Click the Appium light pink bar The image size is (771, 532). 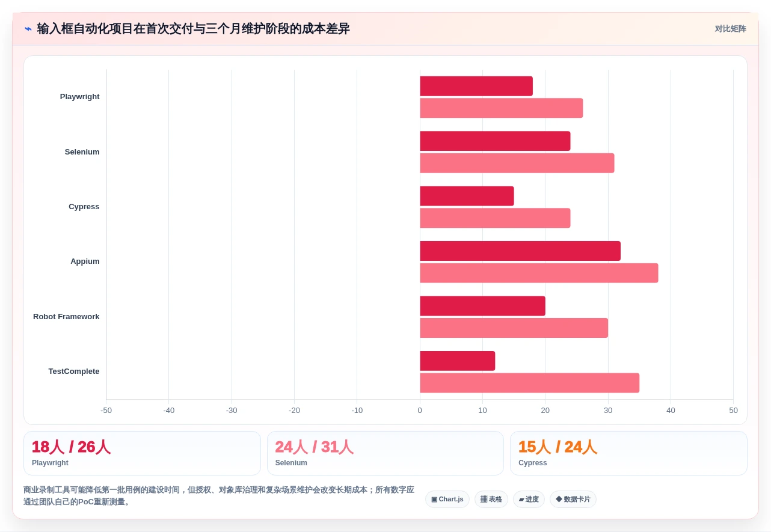point(539,273)
